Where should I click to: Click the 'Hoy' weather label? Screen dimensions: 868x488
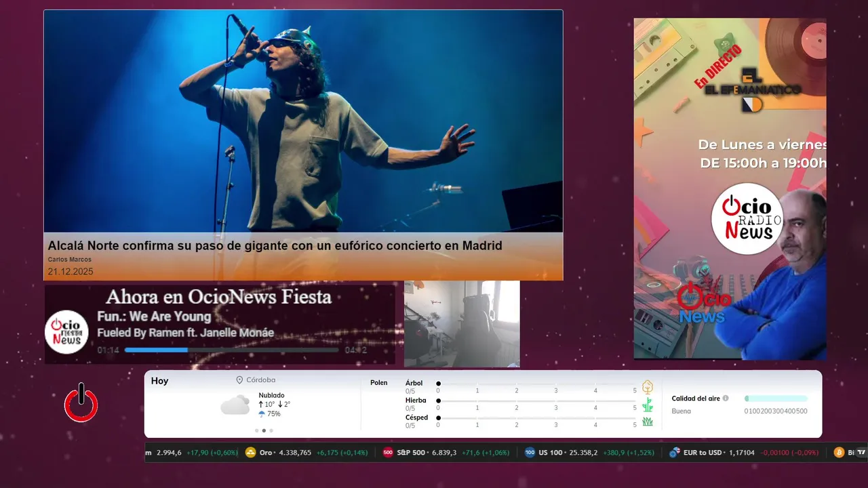pos(159,381)
